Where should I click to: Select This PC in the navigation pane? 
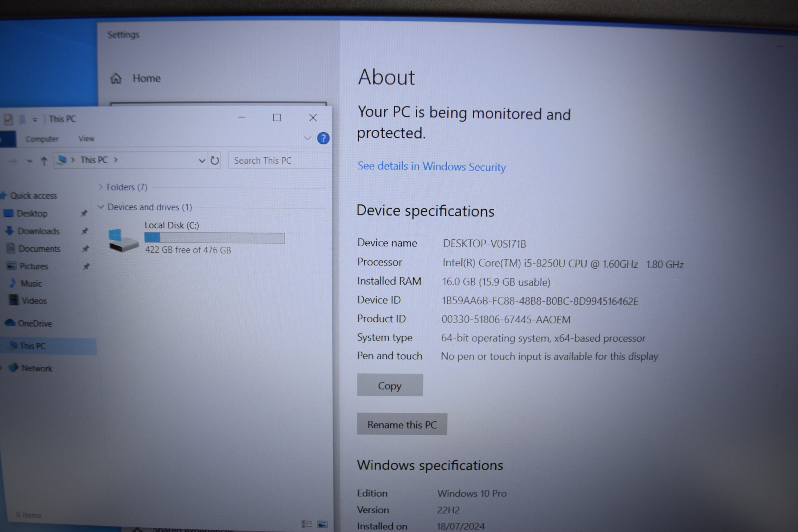48,346
